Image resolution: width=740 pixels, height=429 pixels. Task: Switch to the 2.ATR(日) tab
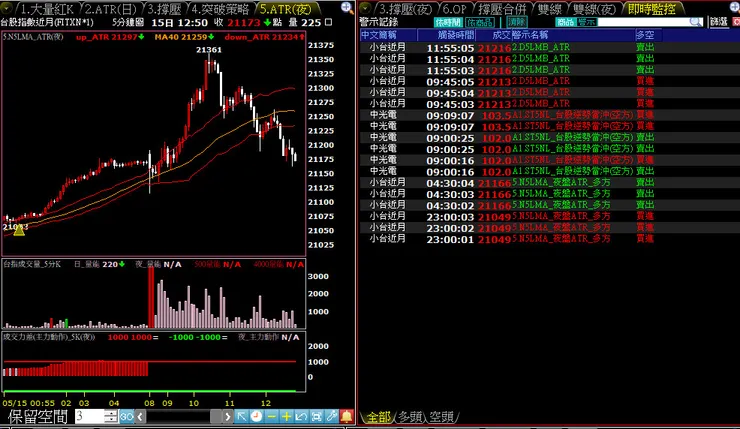[111, 9]
